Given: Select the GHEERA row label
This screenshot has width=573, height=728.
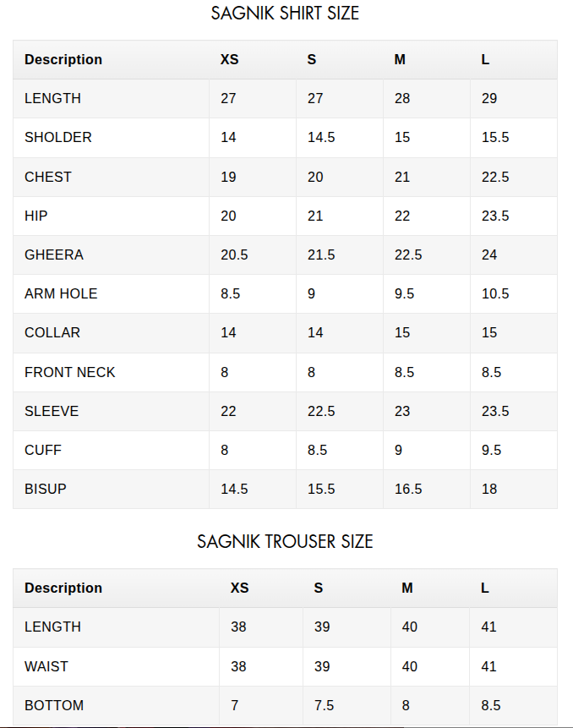Looking at the screenshot, I should coord(54,255).
